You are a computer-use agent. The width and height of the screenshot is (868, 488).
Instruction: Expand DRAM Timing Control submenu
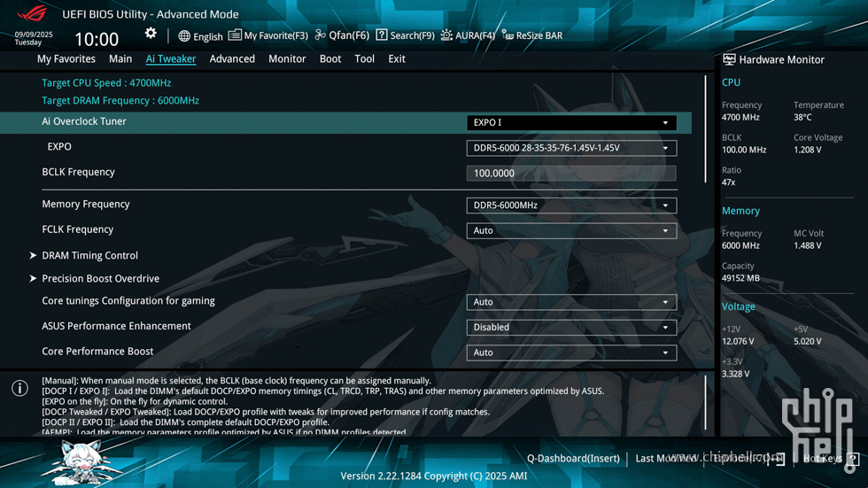(x=89, y=256)
